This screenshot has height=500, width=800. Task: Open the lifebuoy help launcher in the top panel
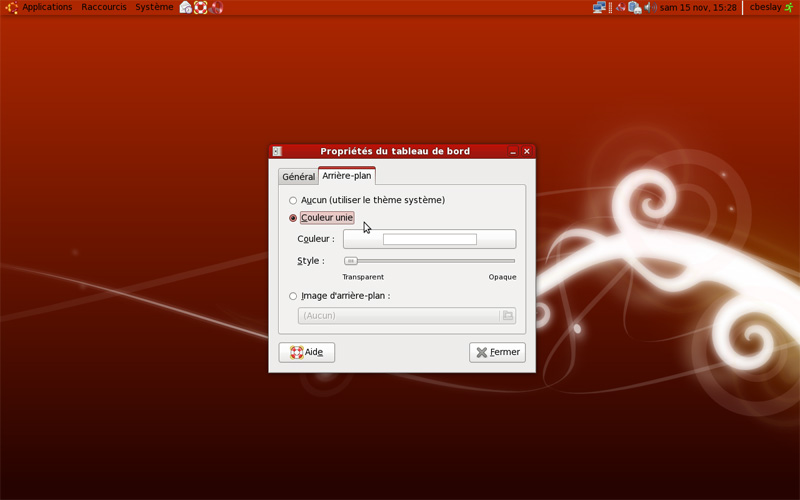[201, 8]
